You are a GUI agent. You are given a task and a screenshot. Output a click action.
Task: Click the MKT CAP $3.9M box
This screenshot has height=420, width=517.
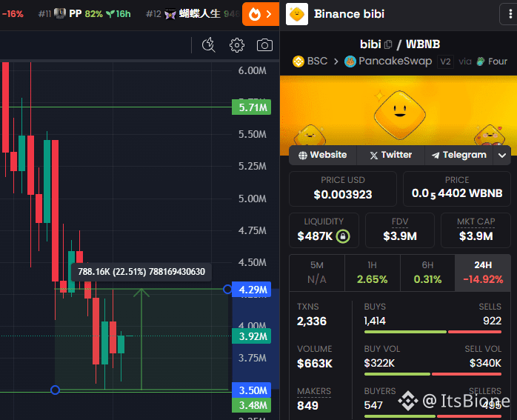click(476, 230)
